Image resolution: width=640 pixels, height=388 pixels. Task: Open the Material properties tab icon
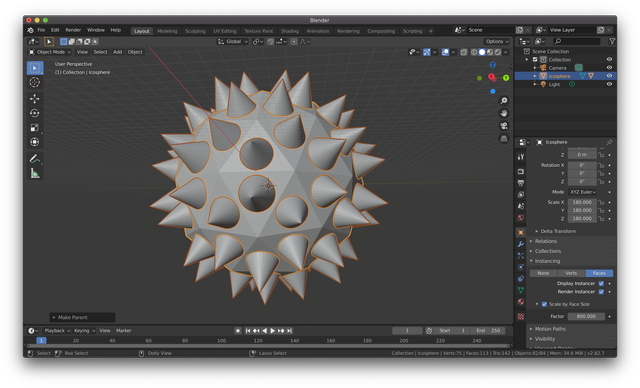pyautogui.click(x=520, y=302)
